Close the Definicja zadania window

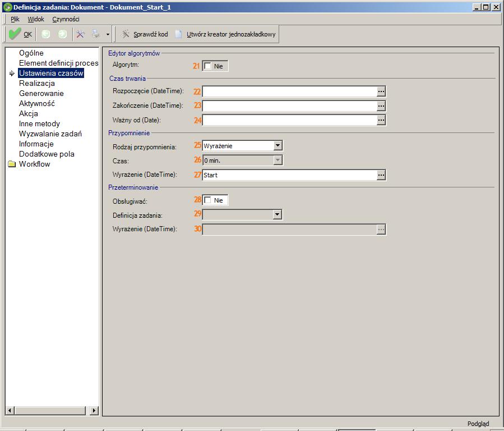pyautogui.click(x=496, y=7)
